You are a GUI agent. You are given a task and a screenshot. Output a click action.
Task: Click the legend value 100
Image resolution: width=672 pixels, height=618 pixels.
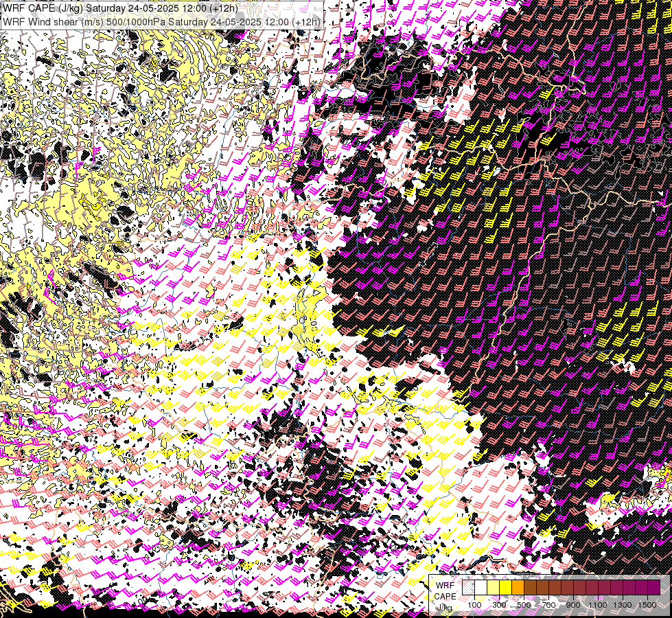(474, 605)
